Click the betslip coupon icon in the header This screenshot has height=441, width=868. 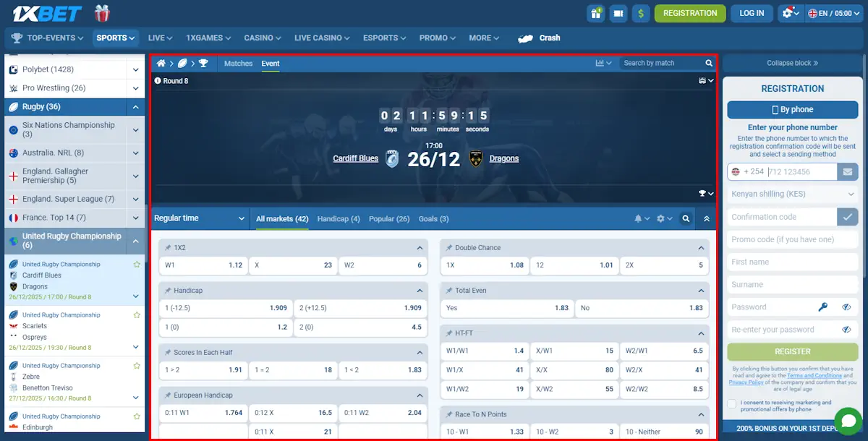tap(617, 13)
